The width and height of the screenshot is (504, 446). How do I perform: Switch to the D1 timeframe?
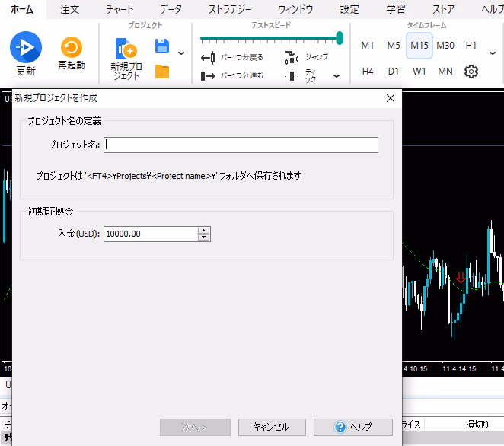pos(393,72)
